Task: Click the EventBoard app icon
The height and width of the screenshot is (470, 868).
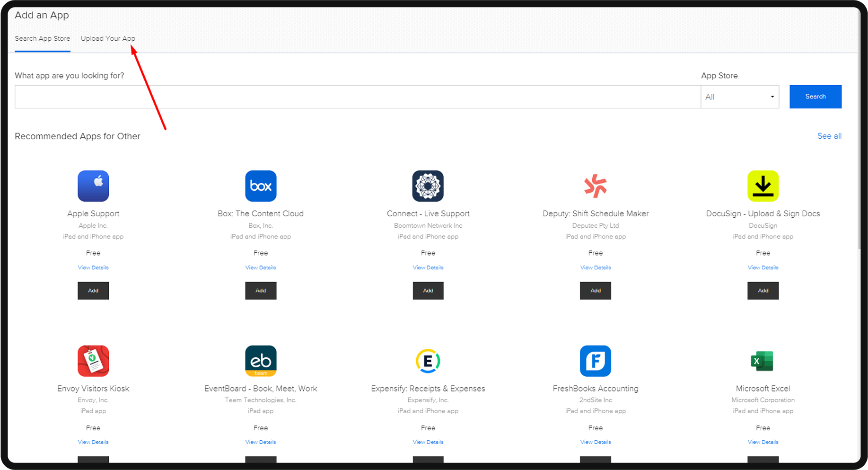Action: [x=261, y=361]
